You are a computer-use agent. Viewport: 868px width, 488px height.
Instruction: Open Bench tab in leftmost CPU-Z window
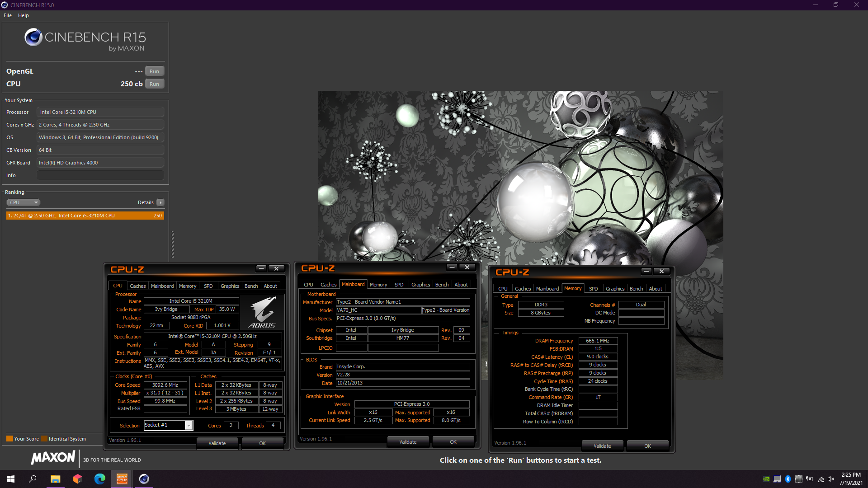coord(251,286)
